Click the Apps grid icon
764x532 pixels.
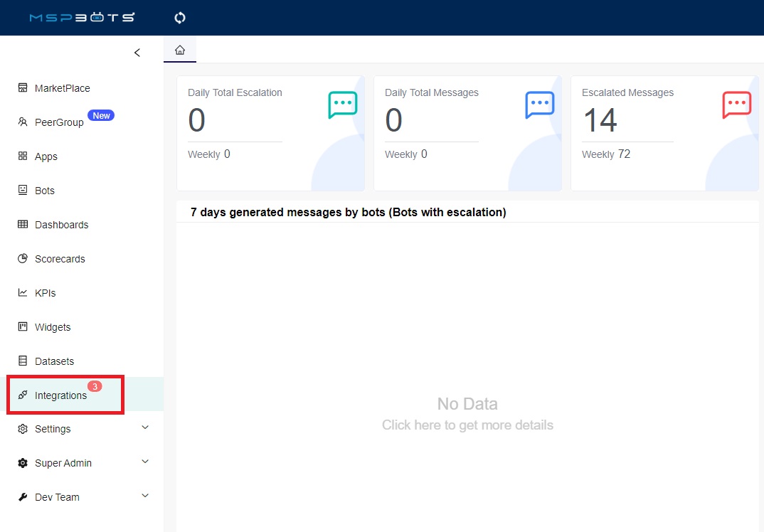click(x=23, y=156)
